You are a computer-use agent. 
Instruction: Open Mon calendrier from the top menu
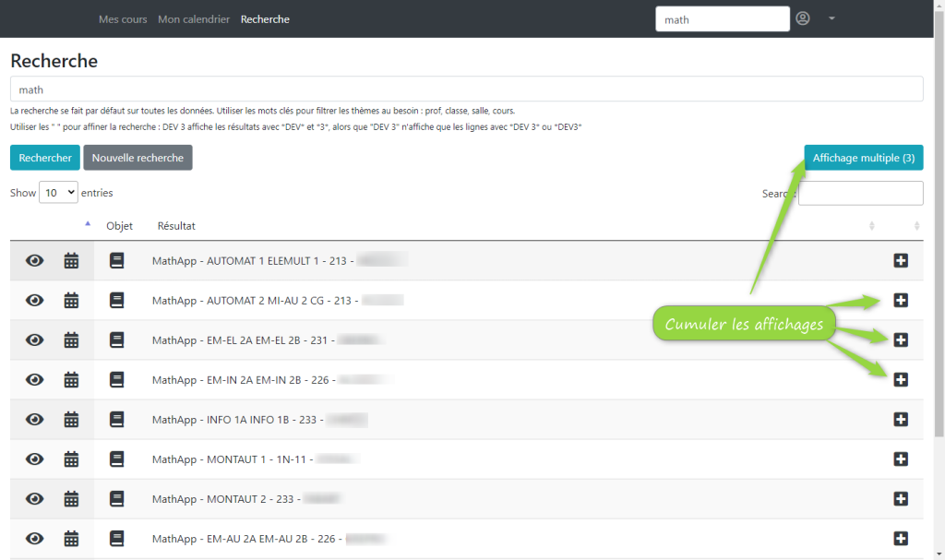[194, 19]
